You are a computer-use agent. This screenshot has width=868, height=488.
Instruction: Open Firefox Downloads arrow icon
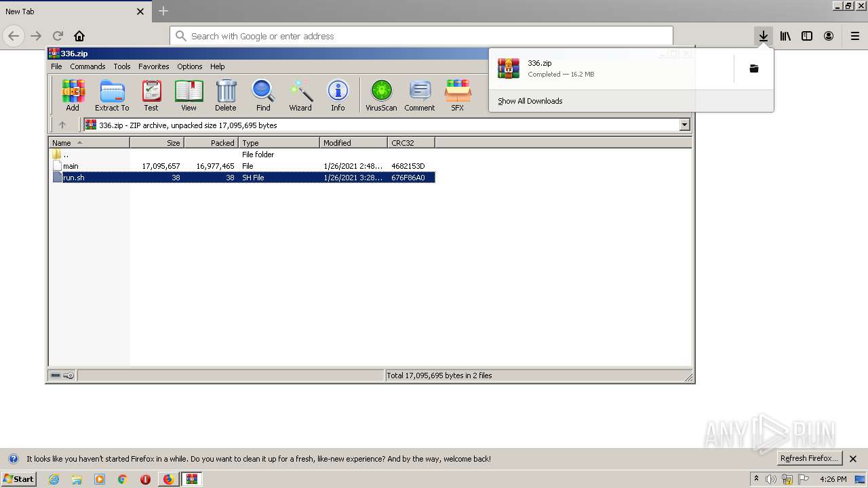764,36
